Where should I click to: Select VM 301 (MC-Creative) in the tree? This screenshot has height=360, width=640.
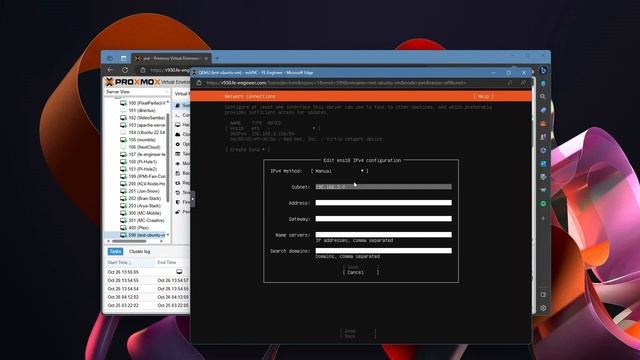coord(142,221)
